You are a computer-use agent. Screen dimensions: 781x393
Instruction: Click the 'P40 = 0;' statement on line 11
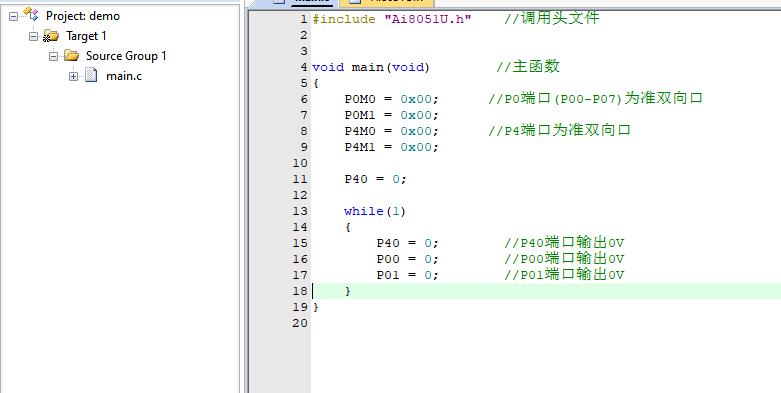(x=376, y=179)
